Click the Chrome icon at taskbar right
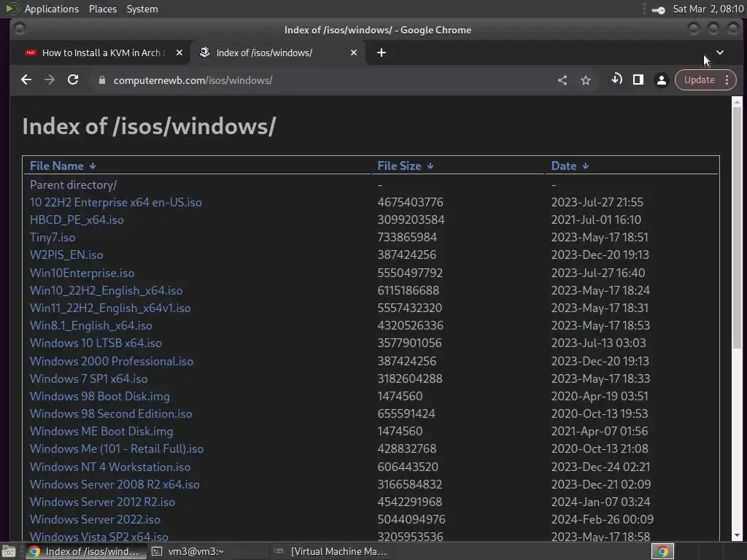Image resolution: width=747 pixels, height=560 pixels. point(662,551)
